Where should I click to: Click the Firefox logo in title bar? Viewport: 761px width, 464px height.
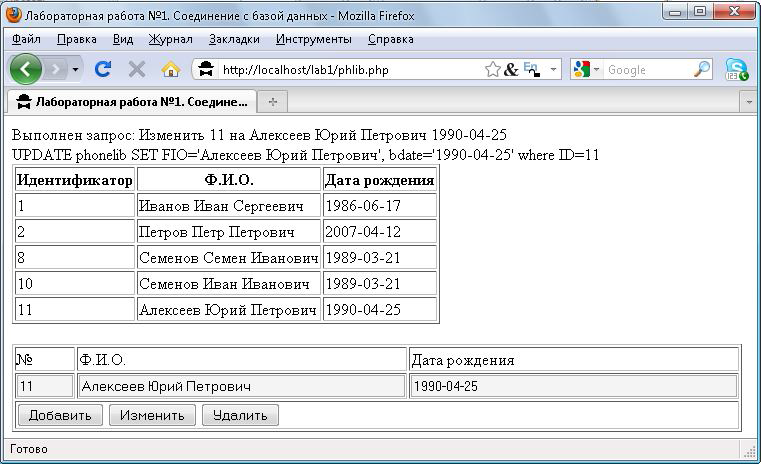[x=14, y=15]
